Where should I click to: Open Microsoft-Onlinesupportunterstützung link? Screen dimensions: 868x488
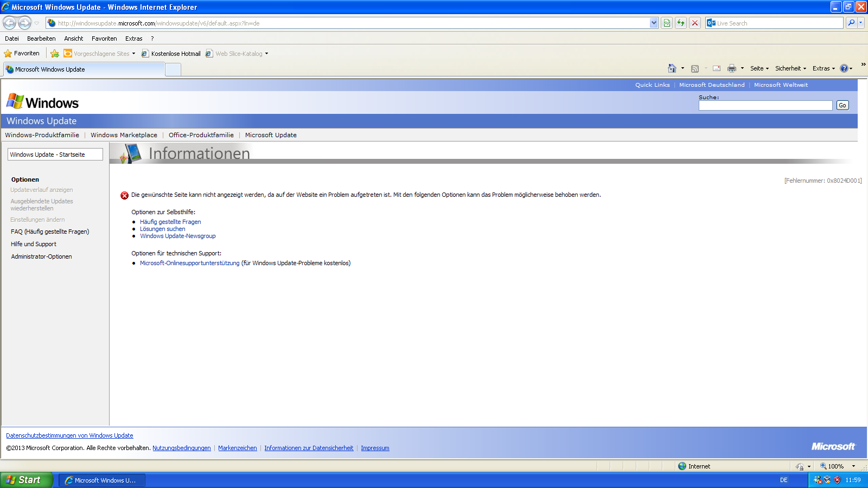pyautogui.click(x=189, y=263)
